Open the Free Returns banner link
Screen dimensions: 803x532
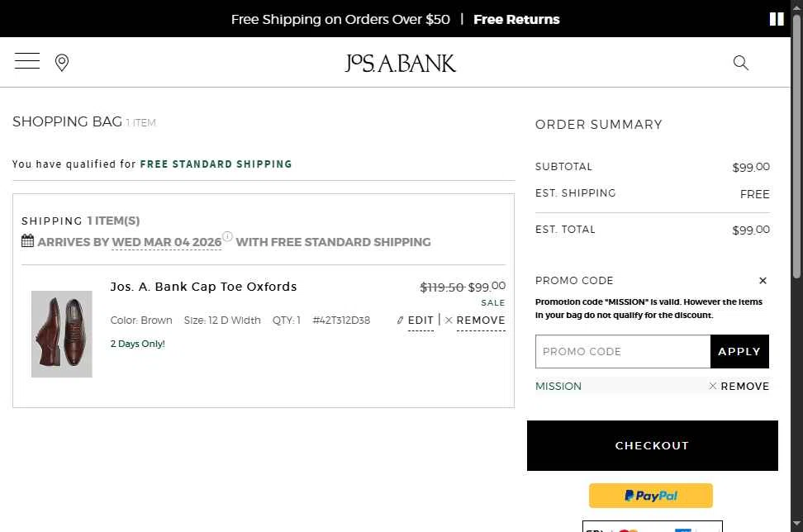point(516,19)
